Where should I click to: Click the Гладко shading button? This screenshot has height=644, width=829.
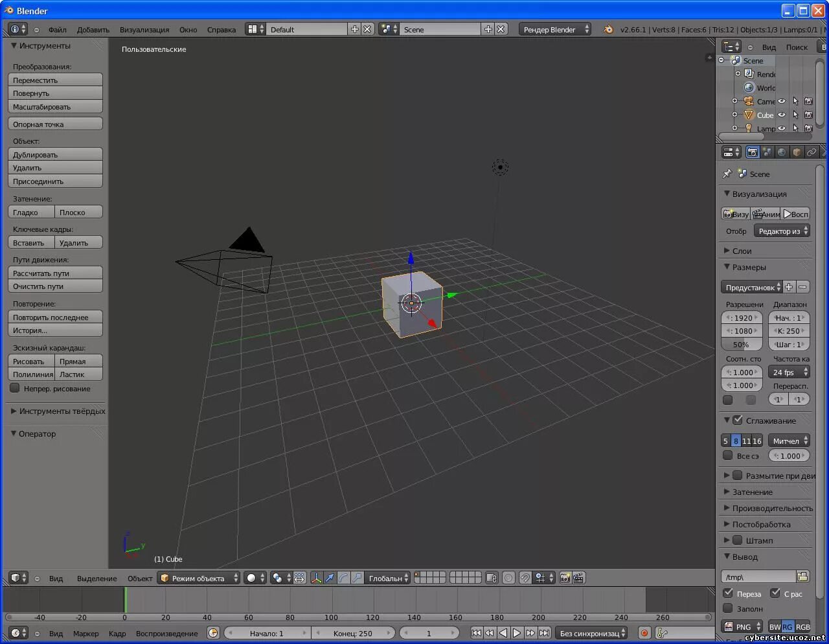tap(31, 212)
